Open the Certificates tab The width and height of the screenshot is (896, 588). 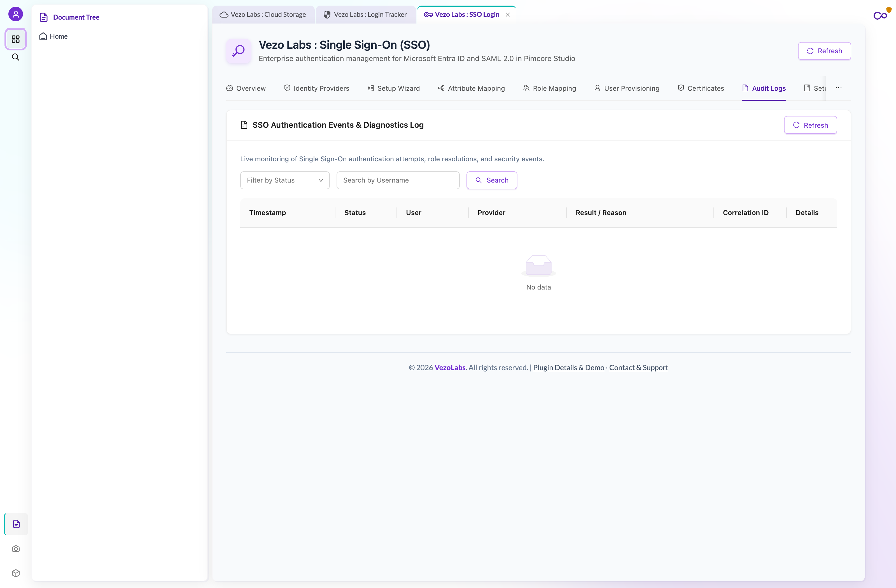(701, 88)
